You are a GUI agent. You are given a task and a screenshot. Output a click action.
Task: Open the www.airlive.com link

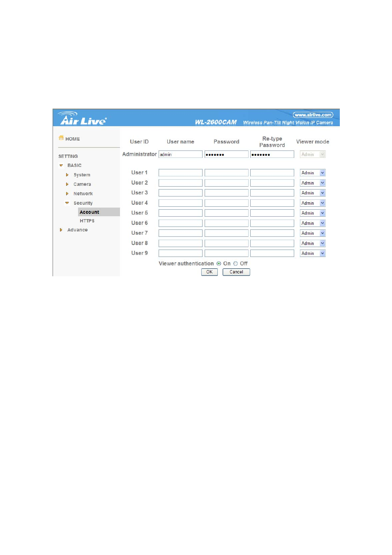pos(313,115)
